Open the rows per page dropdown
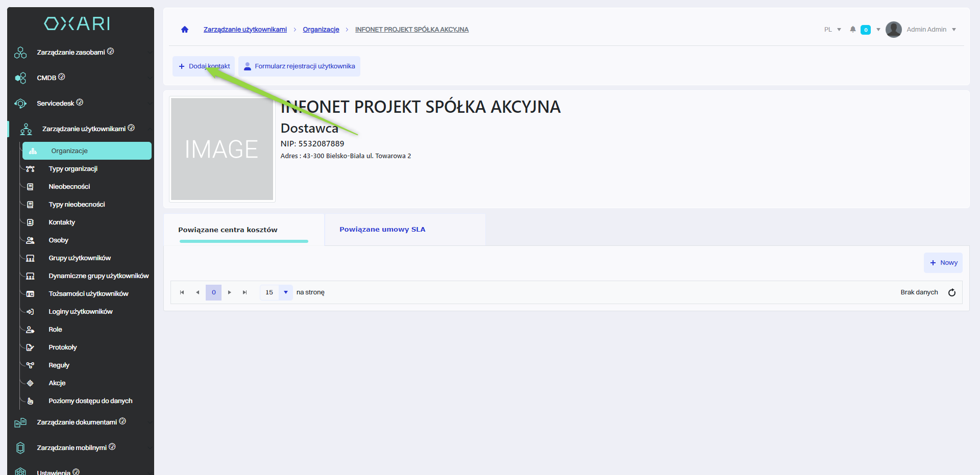 tap(276, 292)
